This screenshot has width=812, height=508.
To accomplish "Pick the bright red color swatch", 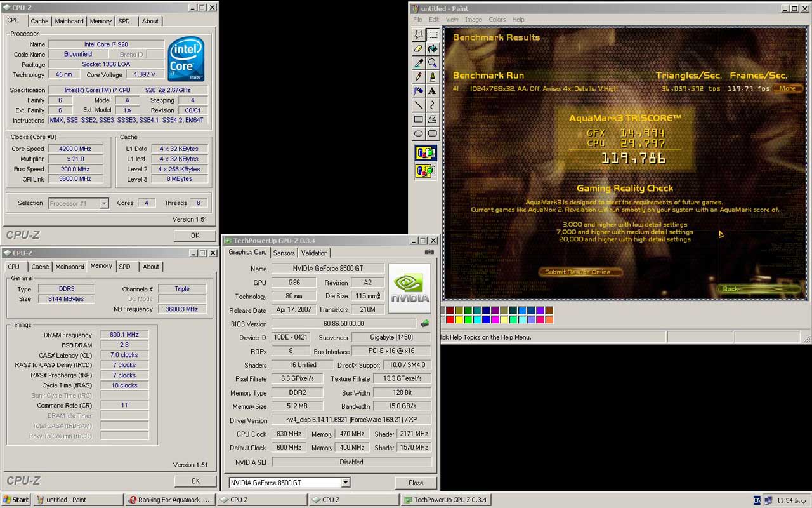I will pos(450,320).
